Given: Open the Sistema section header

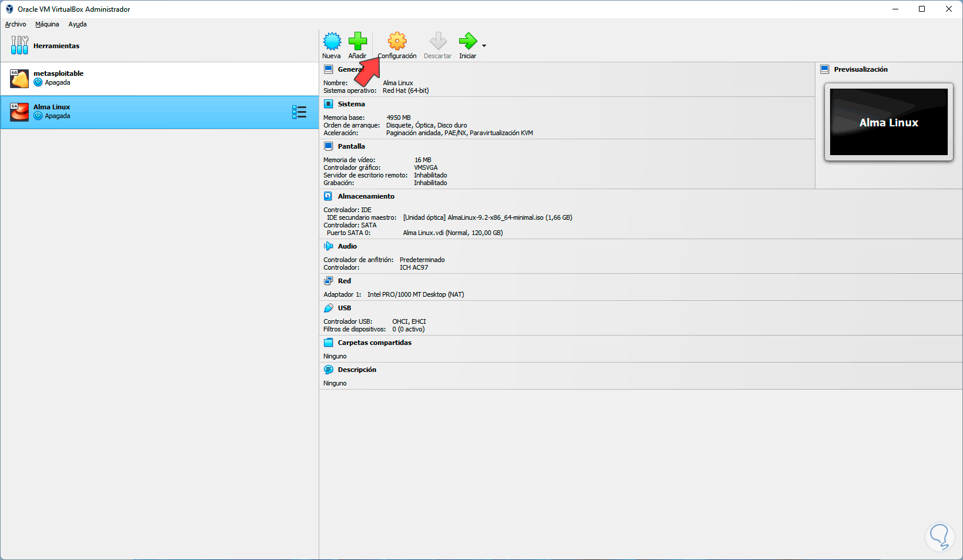Looking at the screenshot, I should coord(352,104).
